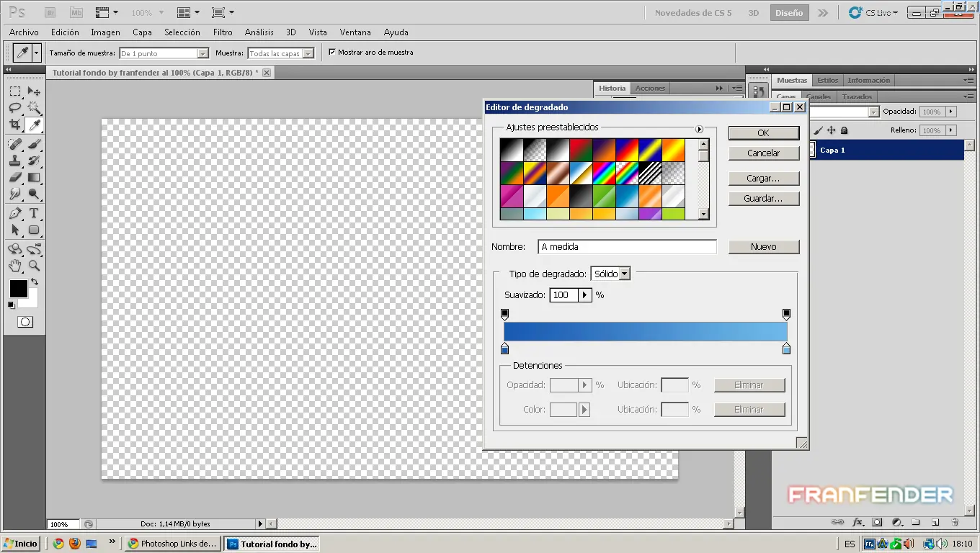The width and height of the screenshot is (980, 553).
Task: Open adjustment layer menu icon
Action: 897,522
